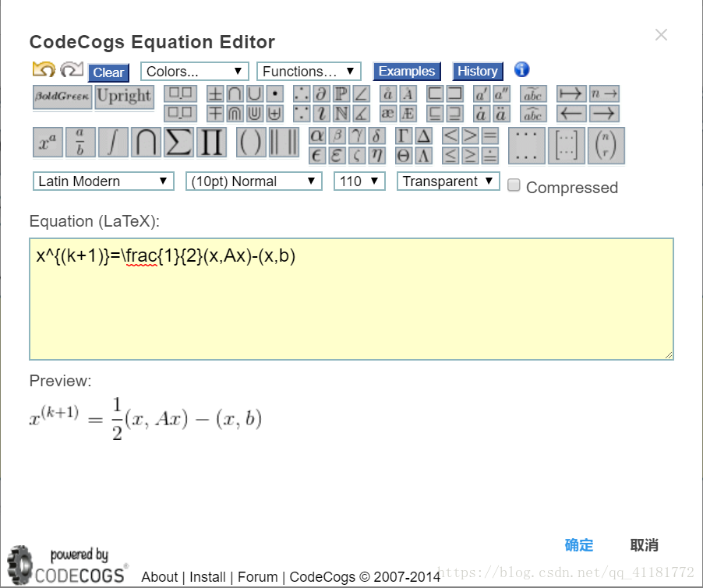Insert superscript x^a template
The width and height of the screenshot is (703, 588).
(x=48, y=143)
